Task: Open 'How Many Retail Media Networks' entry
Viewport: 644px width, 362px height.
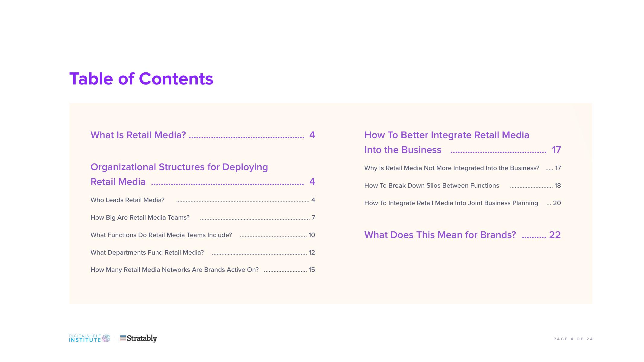Action: [174, 270]
